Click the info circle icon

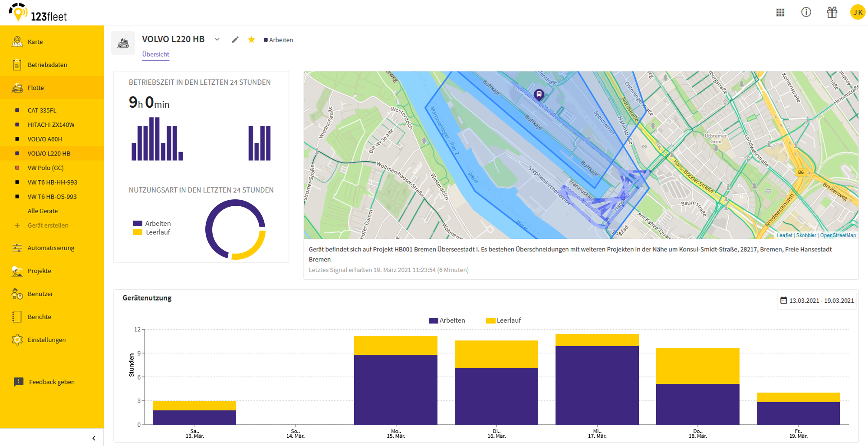pos(806,12)
